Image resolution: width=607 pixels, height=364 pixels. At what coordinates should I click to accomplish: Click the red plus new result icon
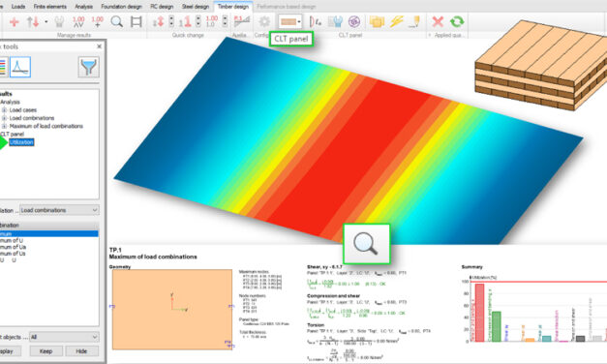14,21
